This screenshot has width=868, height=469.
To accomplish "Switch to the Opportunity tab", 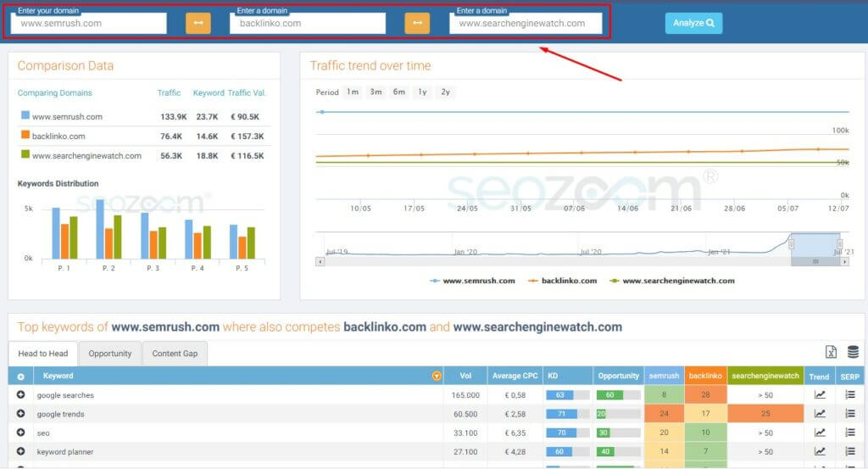I will 109,354.
